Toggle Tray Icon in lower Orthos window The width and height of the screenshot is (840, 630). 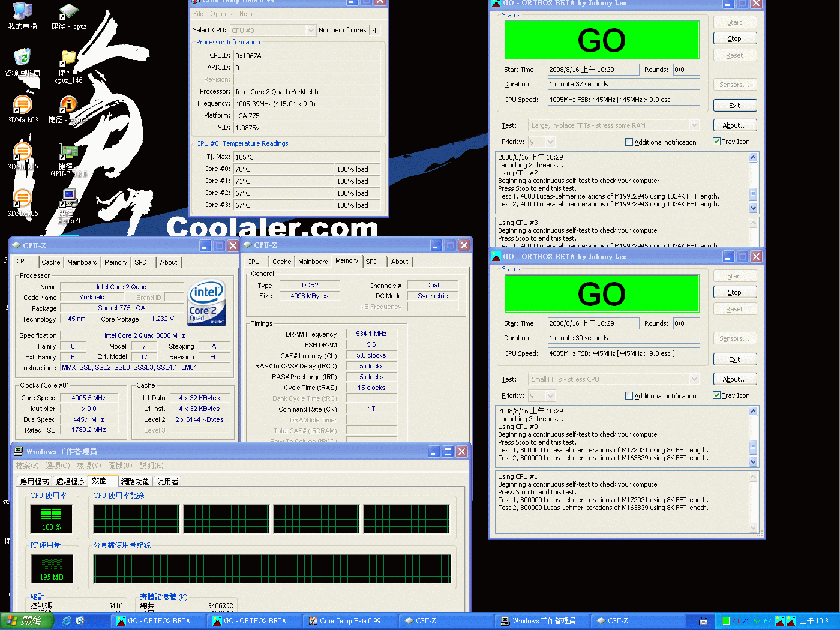click(x=716, y=395)
